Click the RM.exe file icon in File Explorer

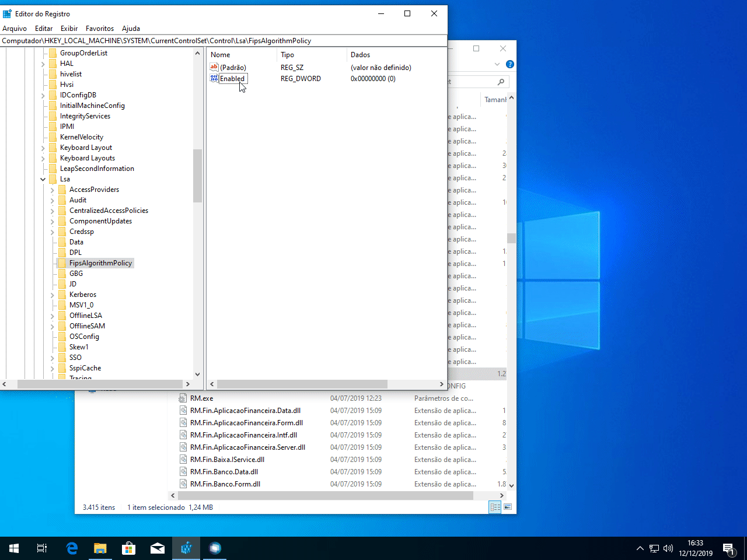pyautogui.click(x=183, y=398)
